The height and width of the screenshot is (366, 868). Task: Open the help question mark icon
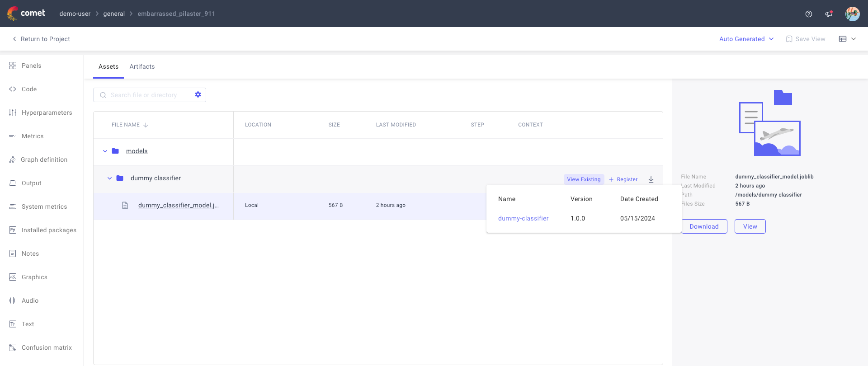coord(809,14)
